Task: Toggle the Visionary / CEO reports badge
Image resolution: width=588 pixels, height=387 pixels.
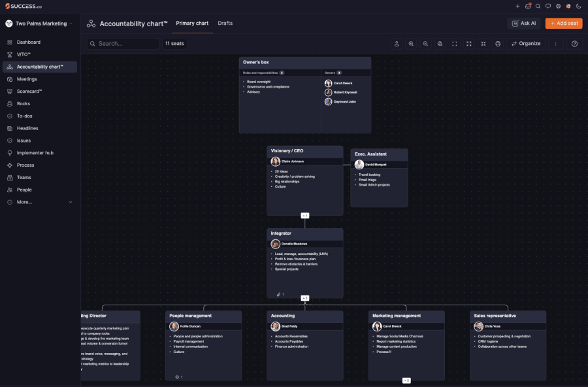Action: [305, 216]
